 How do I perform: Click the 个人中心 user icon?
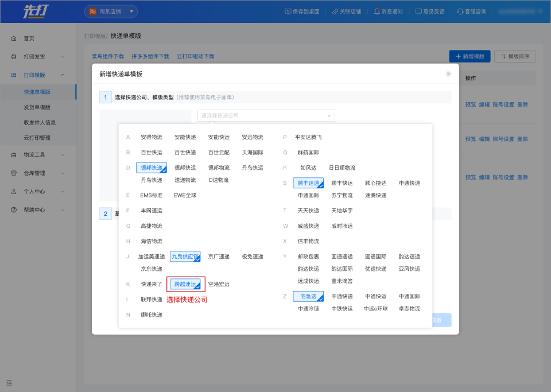tap(14, 192)
